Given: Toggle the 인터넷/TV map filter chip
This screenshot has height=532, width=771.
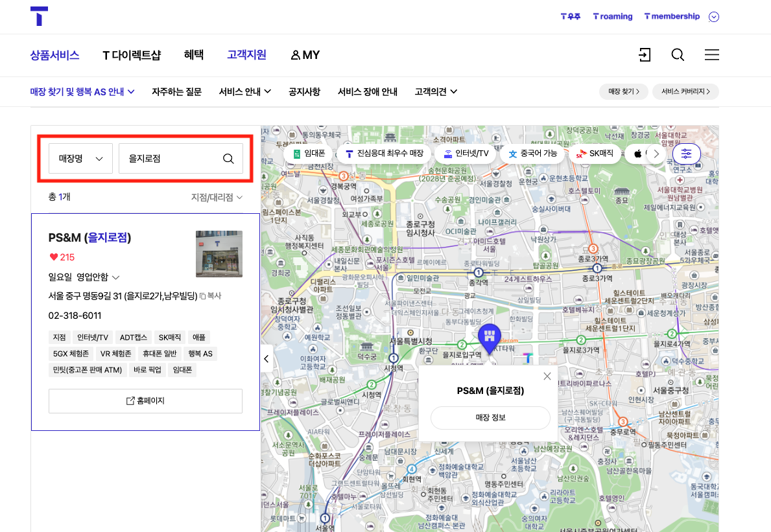Looking at the screenshot, I should [466, 154].
